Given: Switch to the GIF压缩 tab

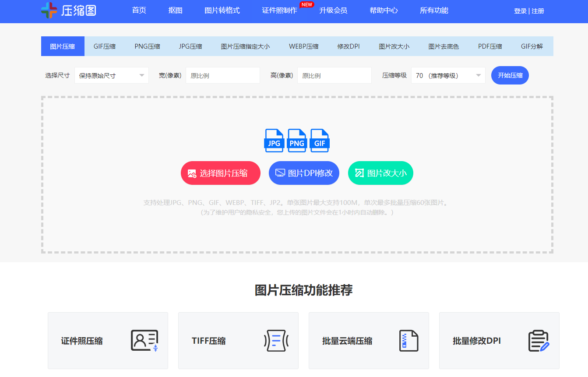Looking at the screenshot, I should 104,46.
